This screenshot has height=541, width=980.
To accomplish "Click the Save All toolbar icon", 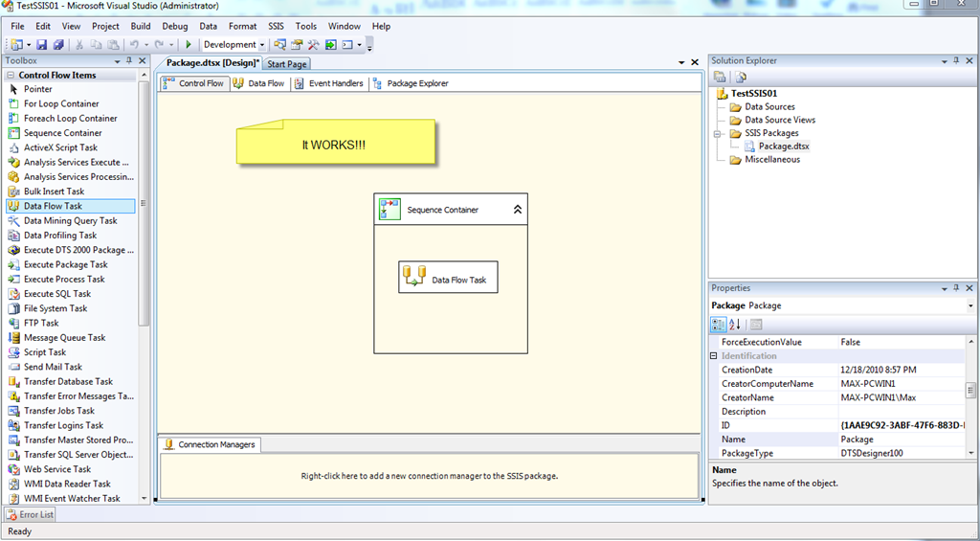I will pyautogui.click(x=58, y=44).
